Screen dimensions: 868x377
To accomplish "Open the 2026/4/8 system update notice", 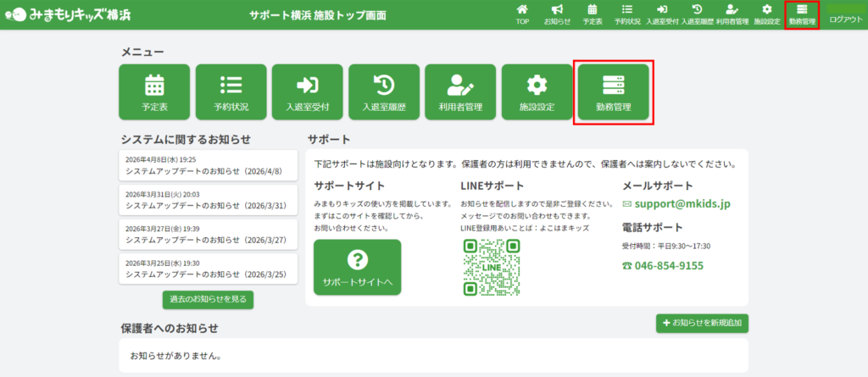I will 208,165.
